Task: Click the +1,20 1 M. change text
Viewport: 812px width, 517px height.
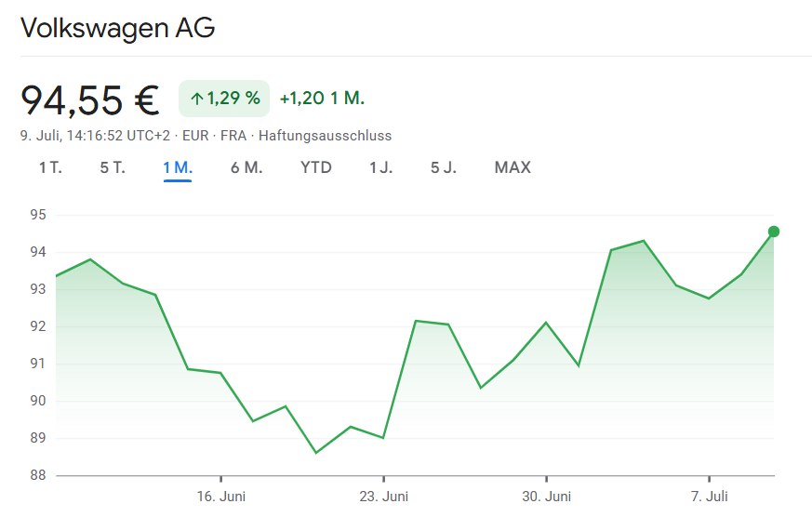Action: point(322,99)
